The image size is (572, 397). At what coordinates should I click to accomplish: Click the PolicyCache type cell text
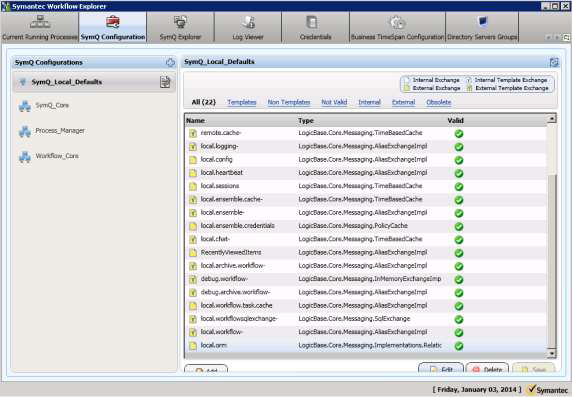(353, 226)
